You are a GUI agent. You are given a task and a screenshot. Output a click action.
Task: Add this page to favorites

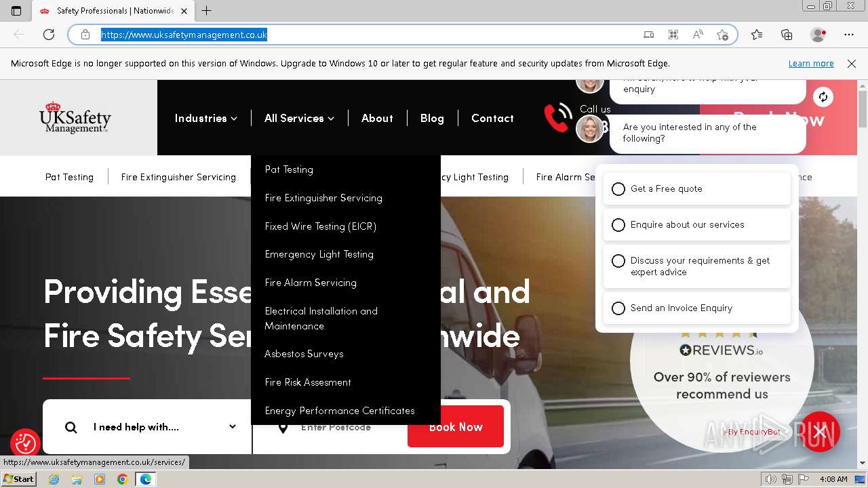click(x=722, y=35)
